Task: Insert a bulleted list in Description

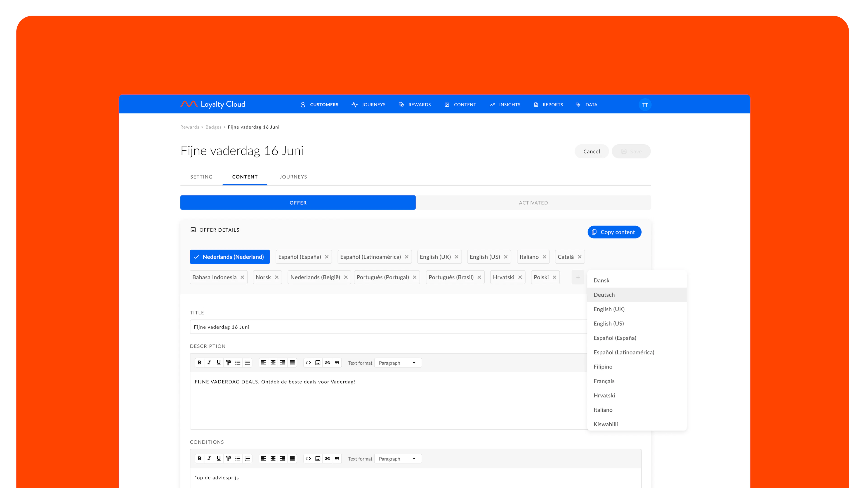Action: (x=238, y=363)
